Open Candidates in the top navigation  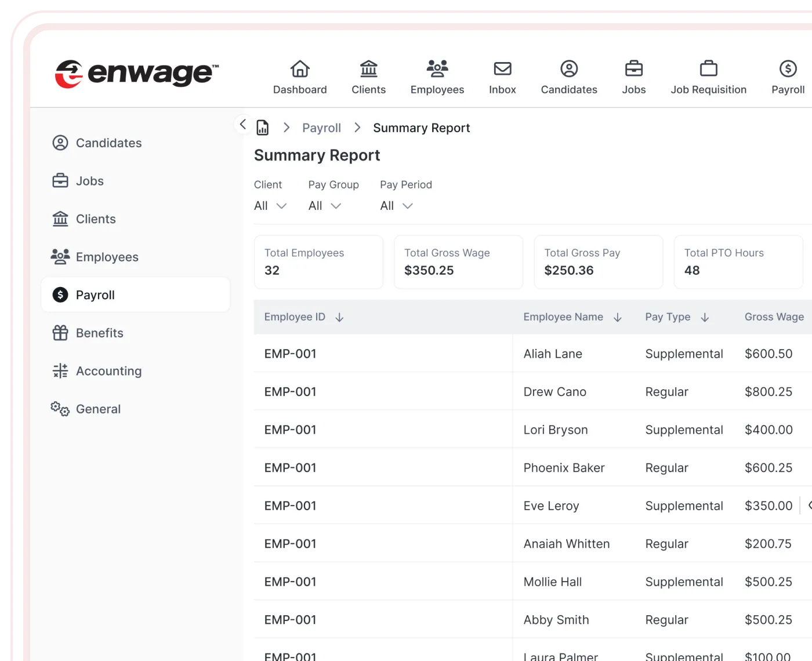(x=568, y=77)
